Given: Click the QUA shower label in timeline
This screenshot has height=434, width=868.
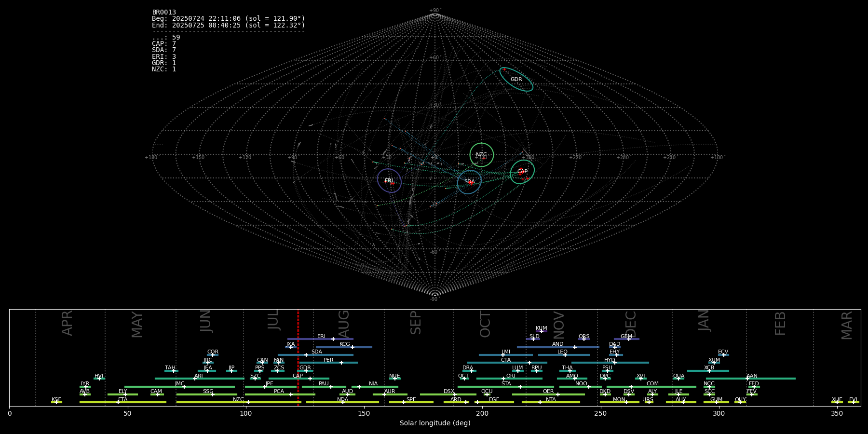Looking at the screenshot, I should pos(678,376).
